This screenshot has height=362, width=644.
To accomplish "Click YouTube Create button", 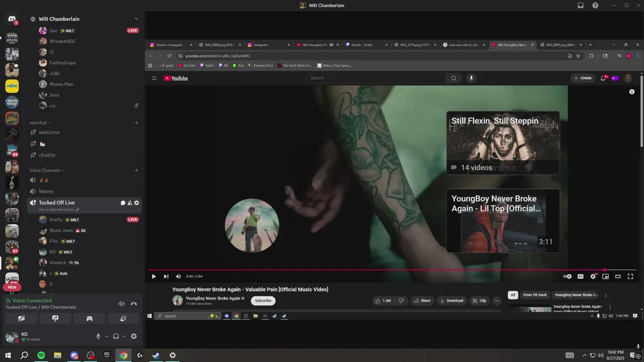I will coord(582,78).
